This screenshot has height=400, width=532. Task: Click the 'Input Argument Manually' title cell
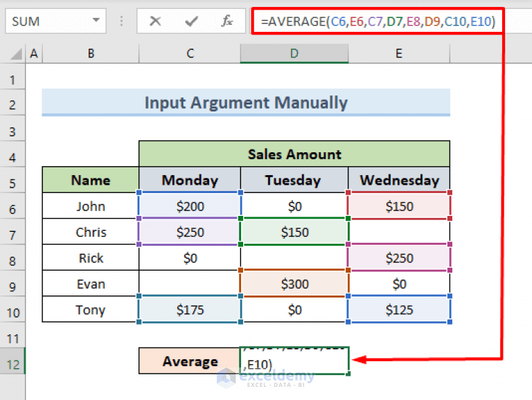tap(246, 102)
